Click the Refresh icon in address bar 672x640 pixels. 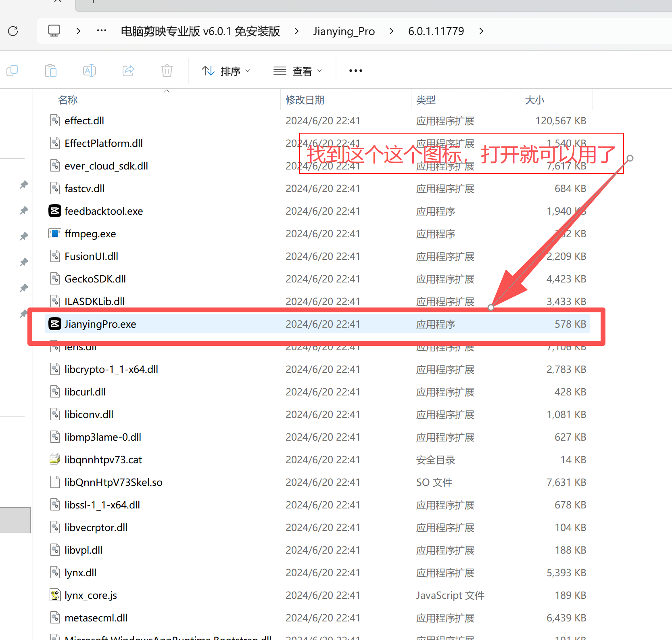tap(13, 31)
